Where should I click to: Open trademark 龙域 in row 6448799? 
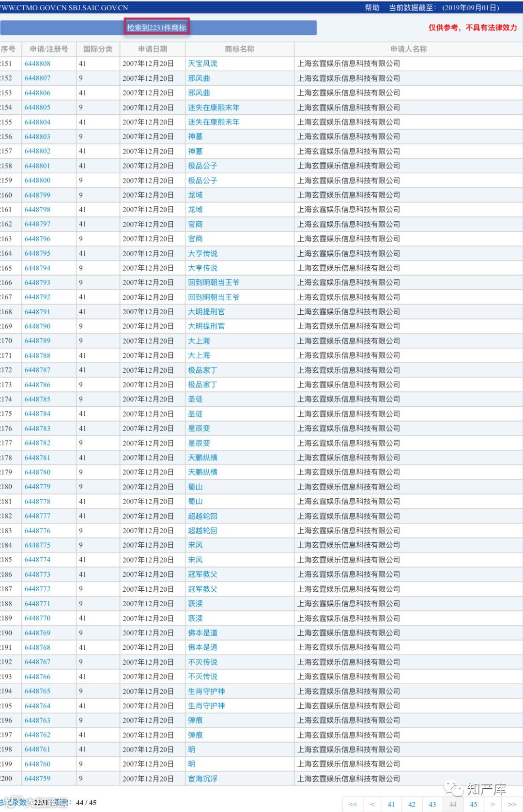195,195
